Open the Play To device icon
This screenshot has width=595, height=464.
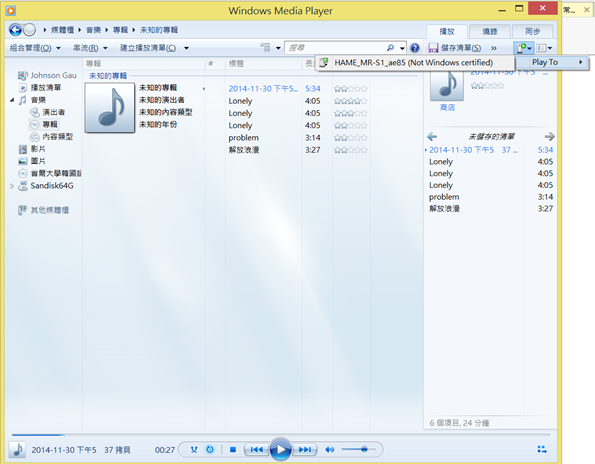(524, 48)
